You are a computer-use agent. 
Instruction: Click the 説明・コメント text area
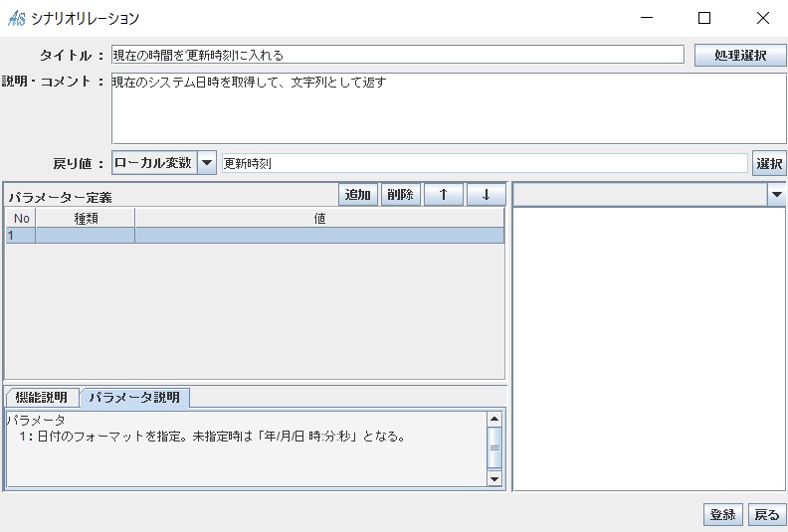448,109
